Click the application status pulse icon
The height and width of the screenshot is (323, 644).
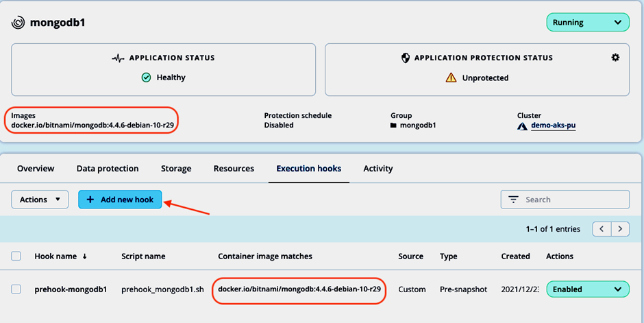(x=118, y=58)
